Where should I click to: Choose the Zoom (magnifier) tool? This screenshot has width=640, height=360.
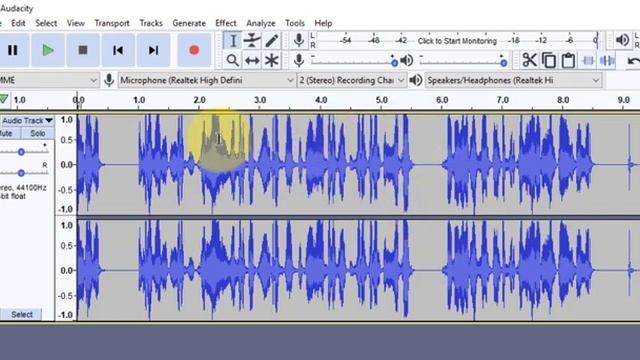[233, 60]
